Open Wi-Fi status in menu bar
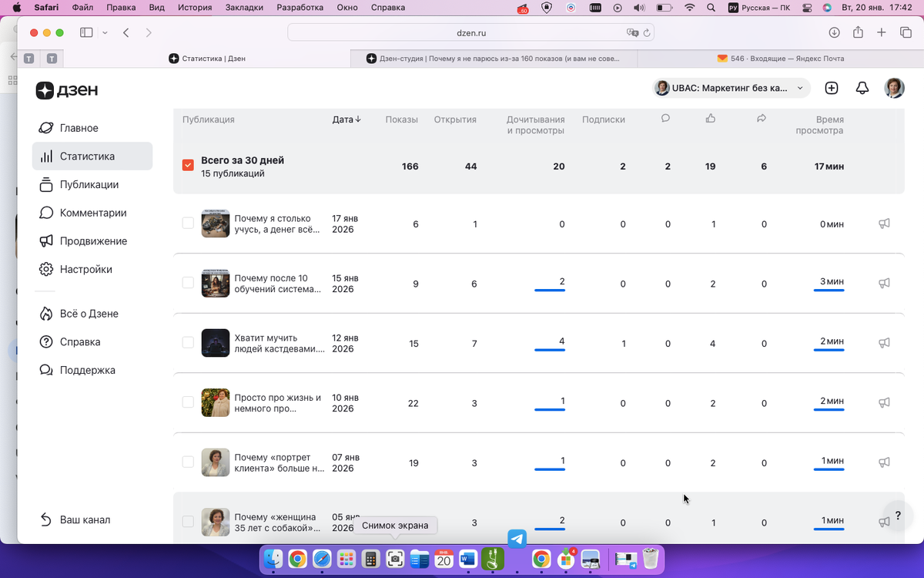 pos(689,8)
